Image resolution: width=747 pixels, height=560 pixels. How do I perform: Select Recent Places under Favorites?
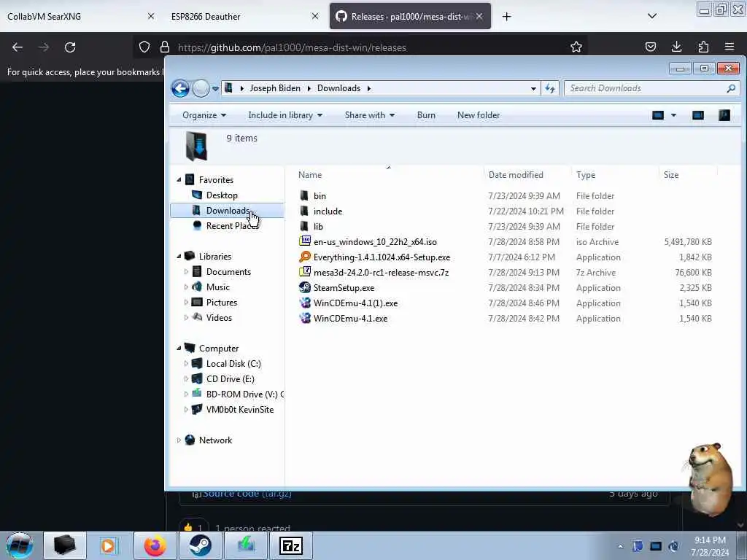[x=232, y=226]
